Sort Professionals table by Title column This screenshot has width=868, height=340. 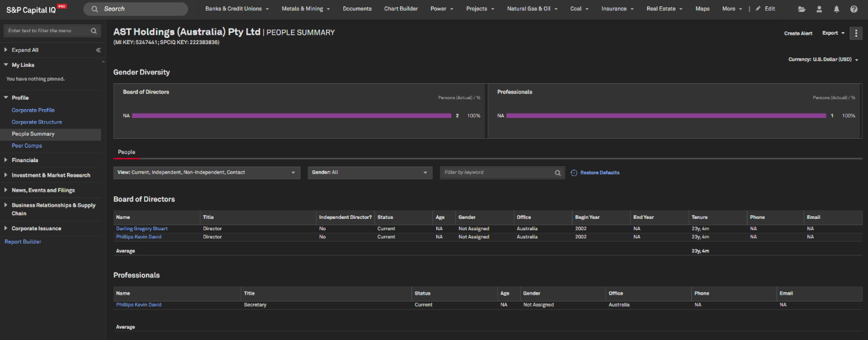coord(249,293)
